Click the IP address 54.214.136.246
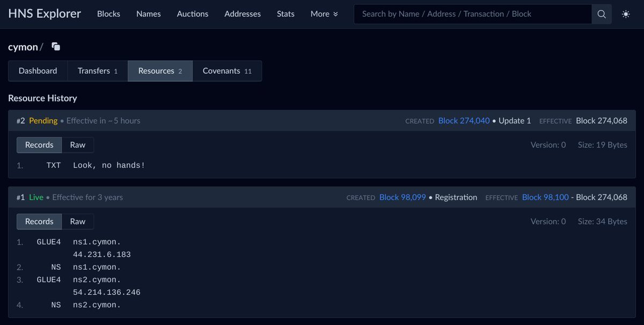This screenshot has width=644, height=325. 107,293
